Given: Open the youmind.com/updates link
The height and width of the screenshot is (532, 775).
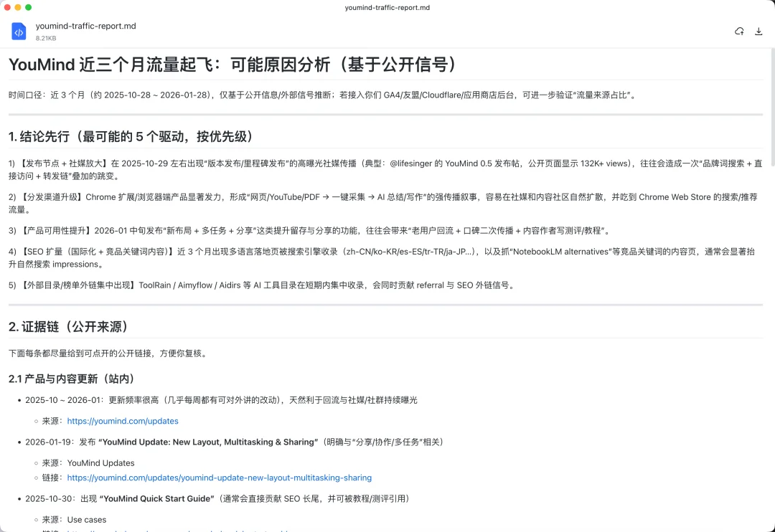Looking at the screenshot, I should (122, 421).
